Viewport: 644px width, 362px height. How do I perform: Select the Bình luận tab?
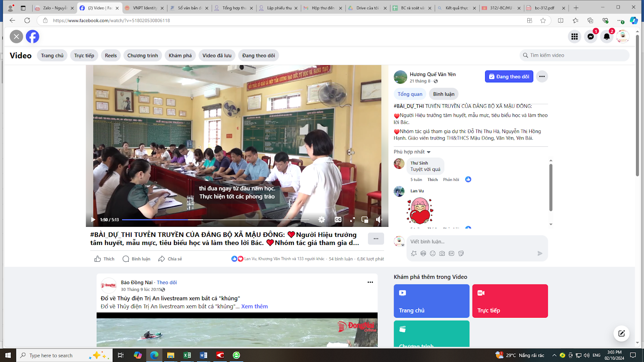[x=444, y=94]
